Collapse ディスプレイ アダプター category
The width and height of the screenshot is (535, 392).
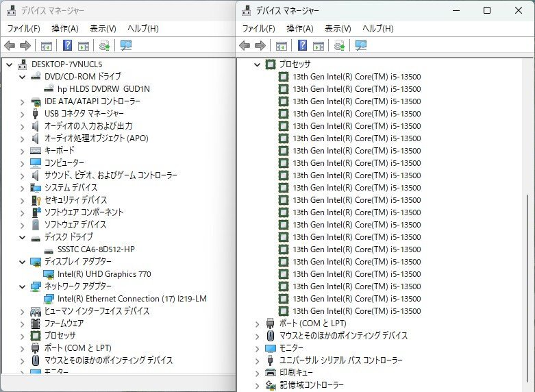tap(23, 262)
